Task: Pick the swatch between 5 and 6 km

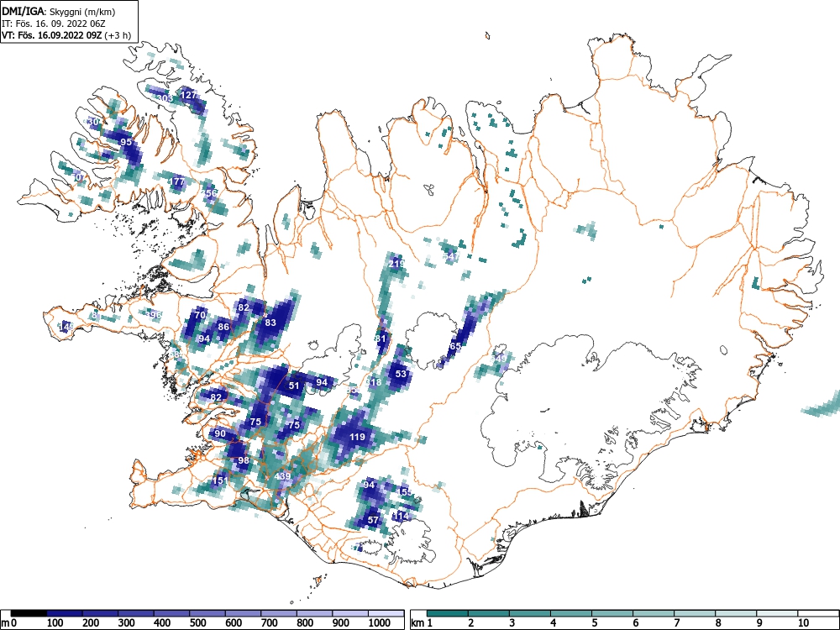Action: point(612,613)
